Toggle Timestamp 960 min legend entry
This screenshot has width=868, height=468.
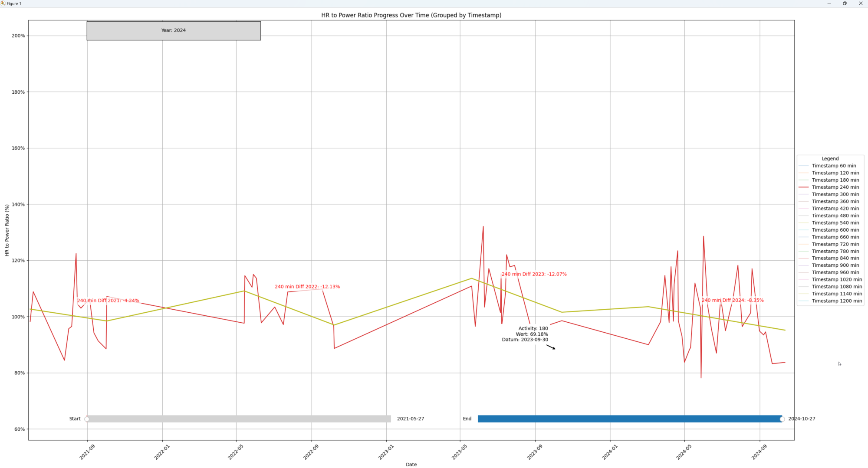(x=829, y=272)
